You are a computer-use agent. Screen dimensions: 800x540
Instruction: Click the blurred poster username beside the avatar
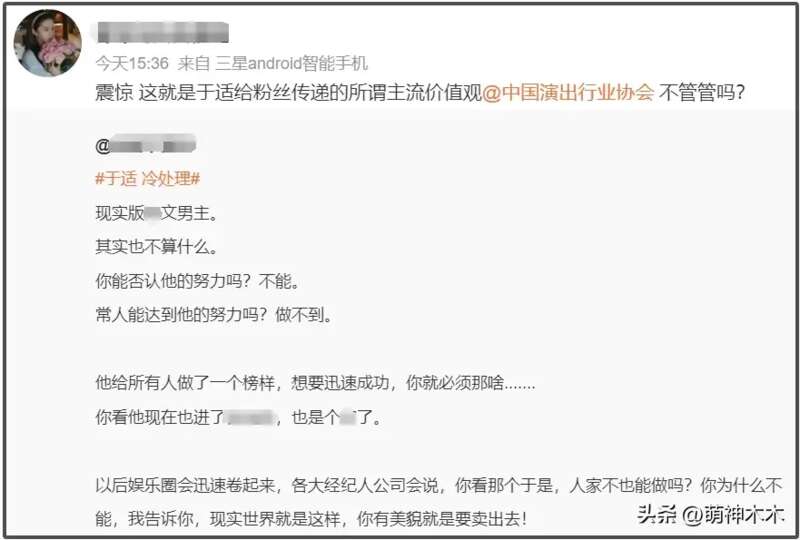(x=162, y=33)
